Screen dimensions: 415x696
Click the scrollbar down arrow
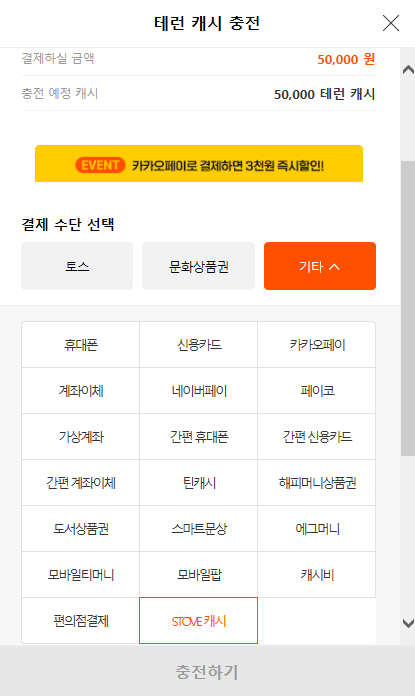(408, 623)
